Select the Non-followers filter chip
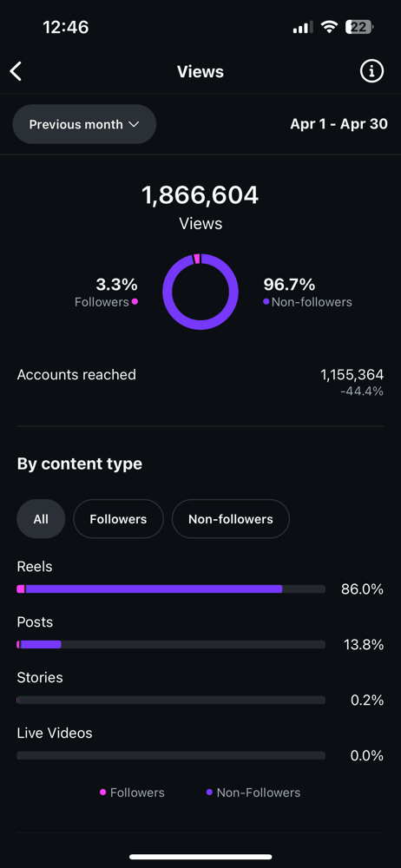401x868 pixels. [230, 519]
